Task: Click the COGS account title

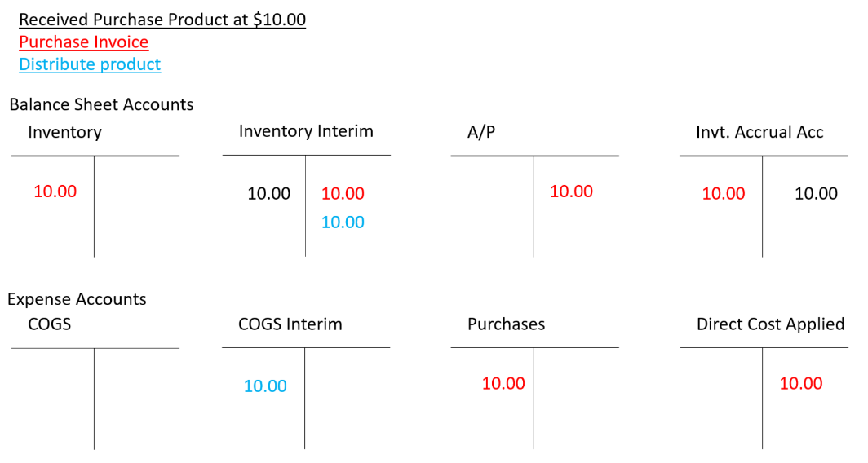Action: (49, 324)
